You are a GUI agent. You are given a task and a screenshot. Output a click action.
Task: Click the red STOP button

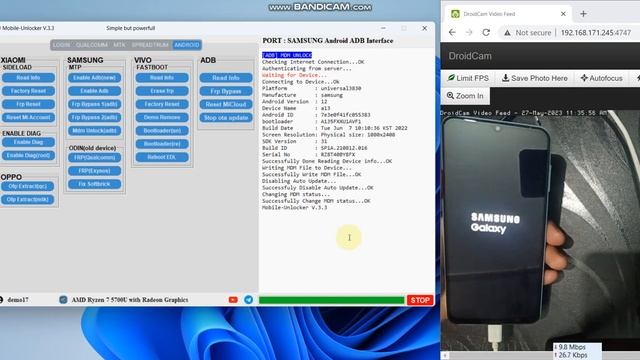[x=420, y=300]
